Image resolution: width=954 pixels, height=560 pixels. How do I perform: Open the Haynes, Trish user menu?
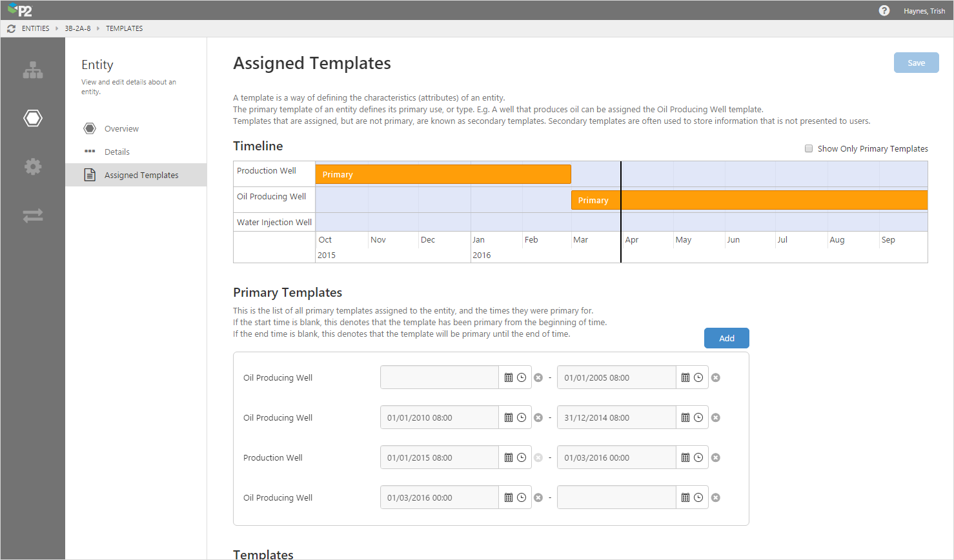click(924, 11)
